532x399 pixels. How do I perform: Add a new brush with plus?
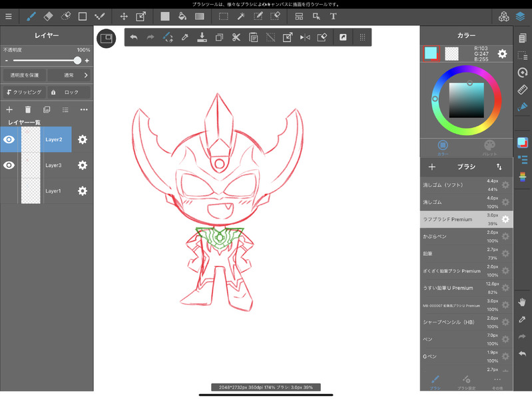[432, 167]
